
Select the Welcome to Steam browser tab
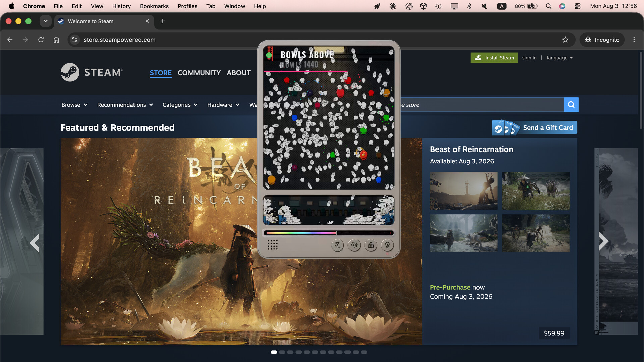104,21
